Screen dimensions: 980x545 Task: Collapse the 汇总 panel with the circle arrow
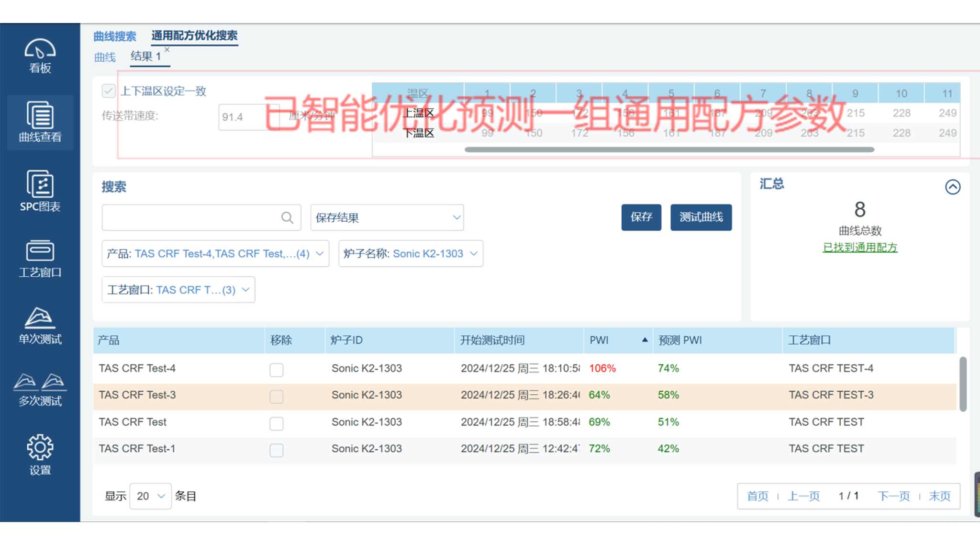point(953,187)
